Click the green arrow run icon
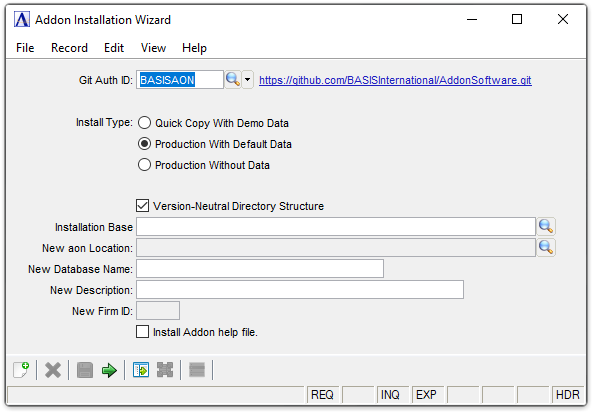596x415 pixels. (109, 370)
